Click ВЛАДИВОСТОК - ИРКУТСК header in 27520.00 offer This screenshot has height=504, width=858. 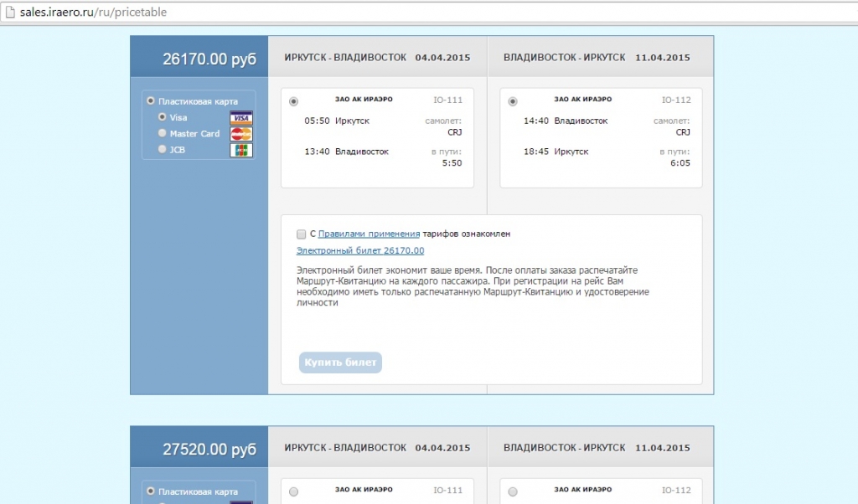point(597,448)
